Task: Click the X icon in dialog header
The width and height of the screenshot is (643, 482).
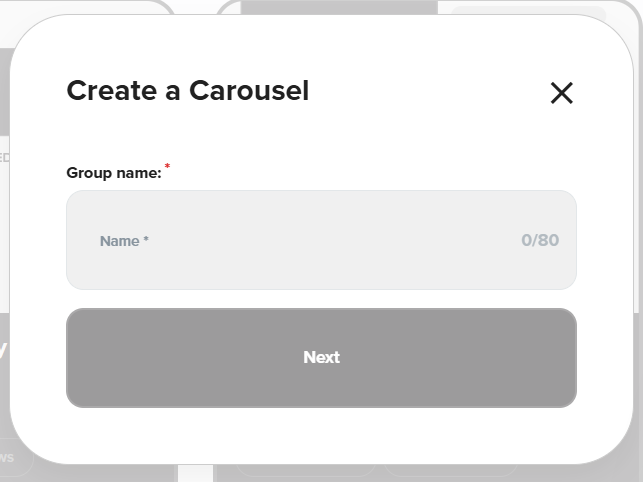Action: [x=561, y=93]
